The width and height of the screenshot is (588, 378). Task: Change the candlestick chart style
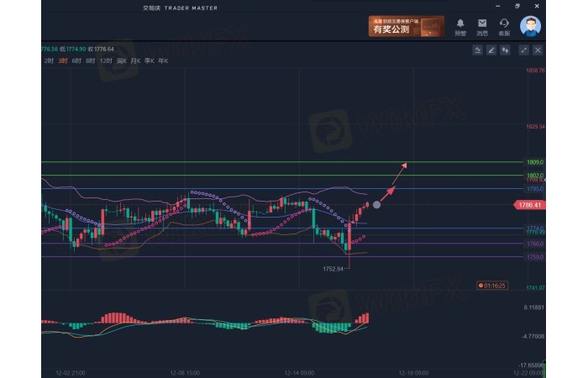pos(506,50)
